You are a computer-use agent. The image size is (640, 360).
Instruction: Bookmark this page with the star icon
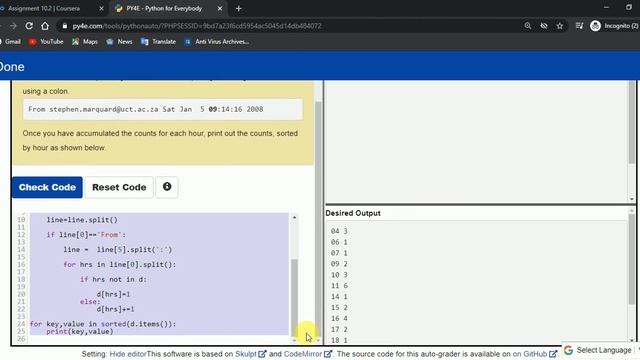(560, 26)
